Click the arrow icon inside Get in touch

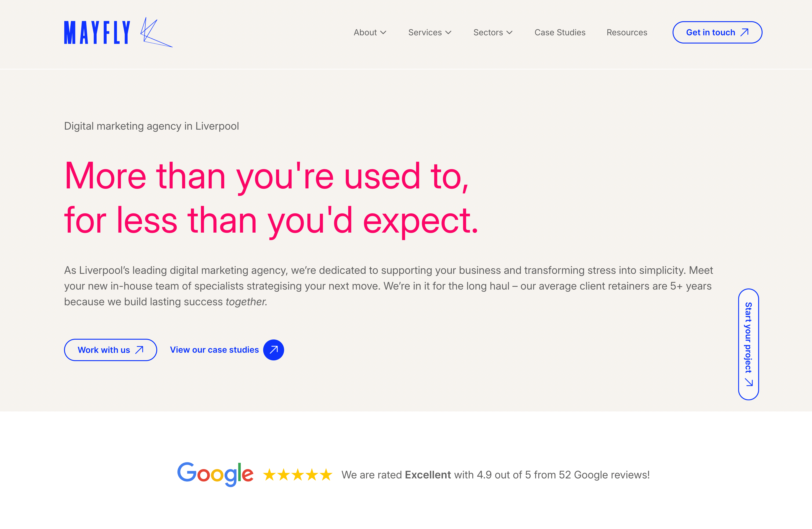(x=744, y=32)
